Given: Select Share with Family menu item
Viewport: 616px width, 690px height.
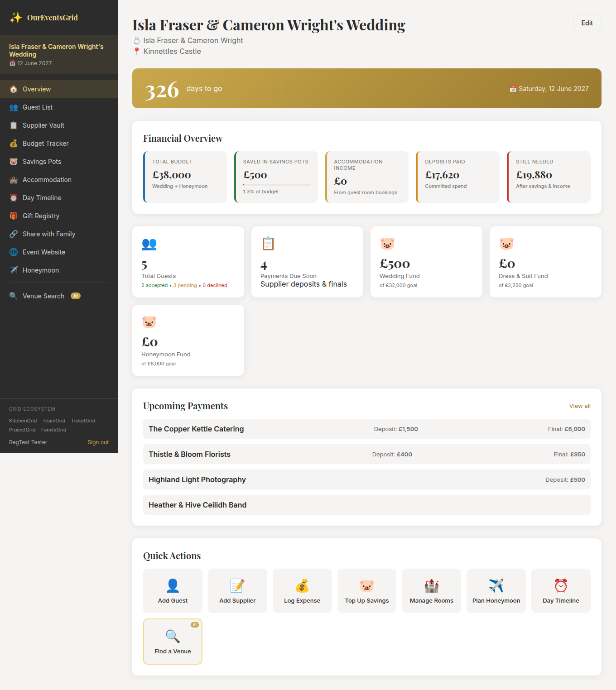Looking at the screenshot, I should coord(59,234).
